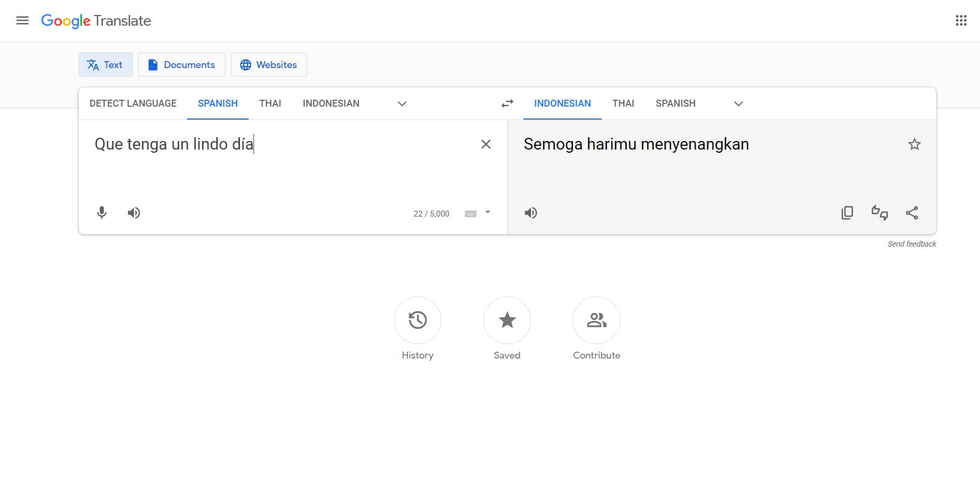Share the translation

click(911, 213)
